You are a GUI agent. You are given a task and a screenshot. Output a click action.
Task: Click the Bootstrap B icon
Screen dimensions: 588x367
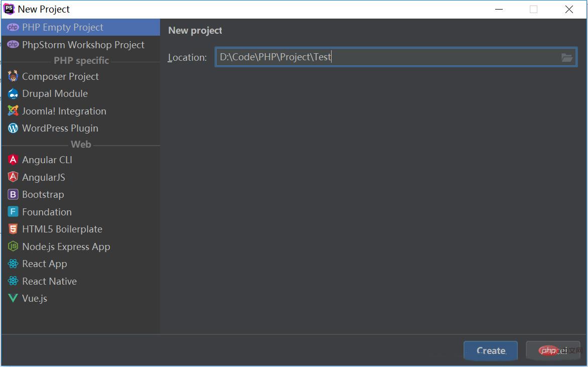13,194
